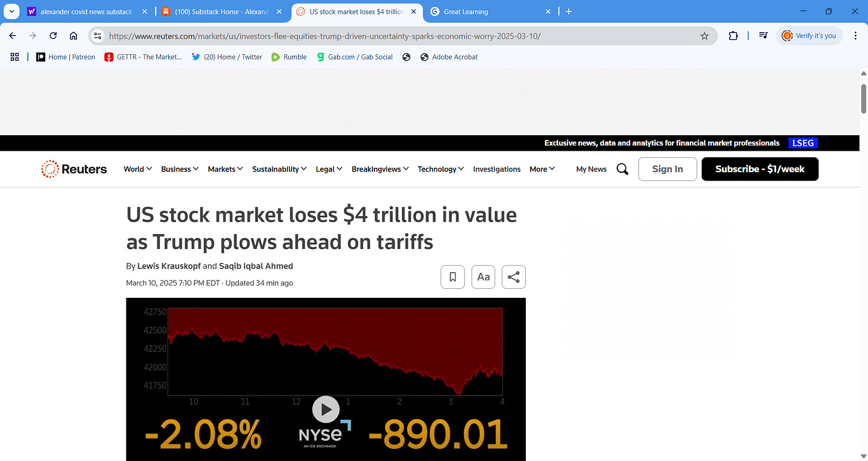Click the Exclusive news, data and analytics banner
The image size is (868, 461).
pos(662,143)
